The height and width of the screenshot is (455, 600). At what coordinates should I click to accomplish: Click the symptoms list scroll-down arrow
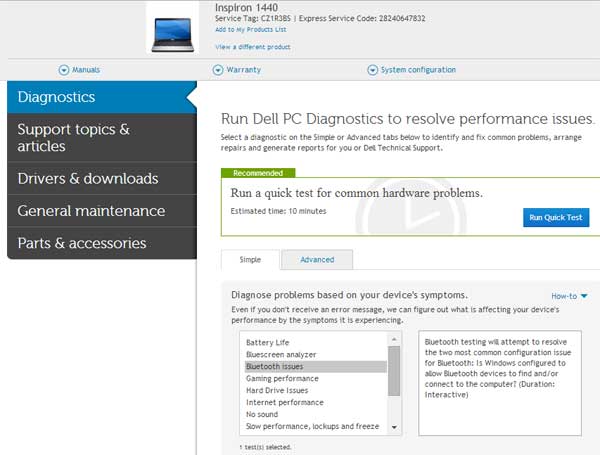pos(394,427)
